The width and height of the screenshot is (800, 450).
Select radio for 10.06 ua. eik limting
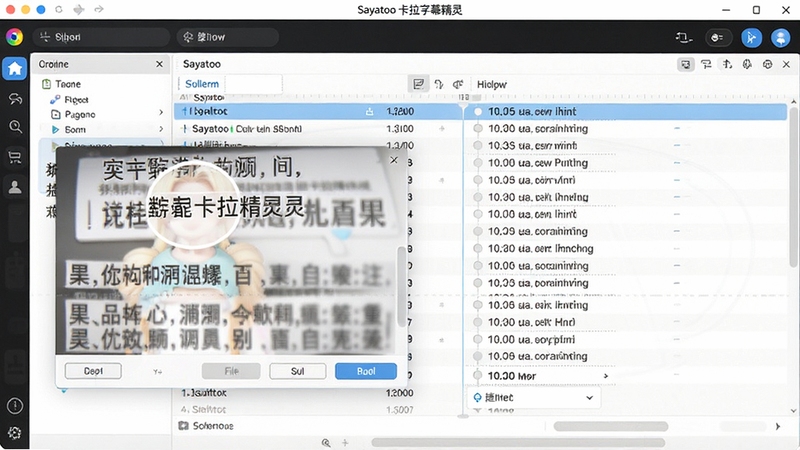pyautogui.click(x=478, y=305)
